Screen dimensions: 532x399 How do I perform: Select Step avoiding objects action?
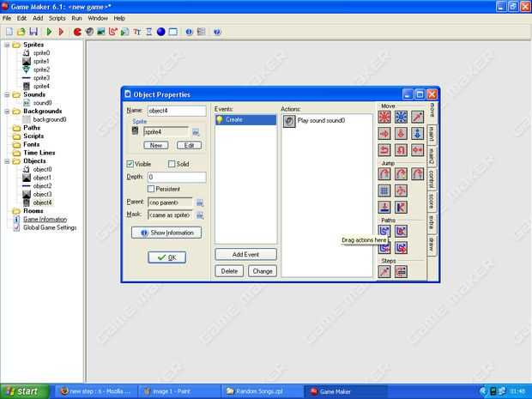[401, 272]
